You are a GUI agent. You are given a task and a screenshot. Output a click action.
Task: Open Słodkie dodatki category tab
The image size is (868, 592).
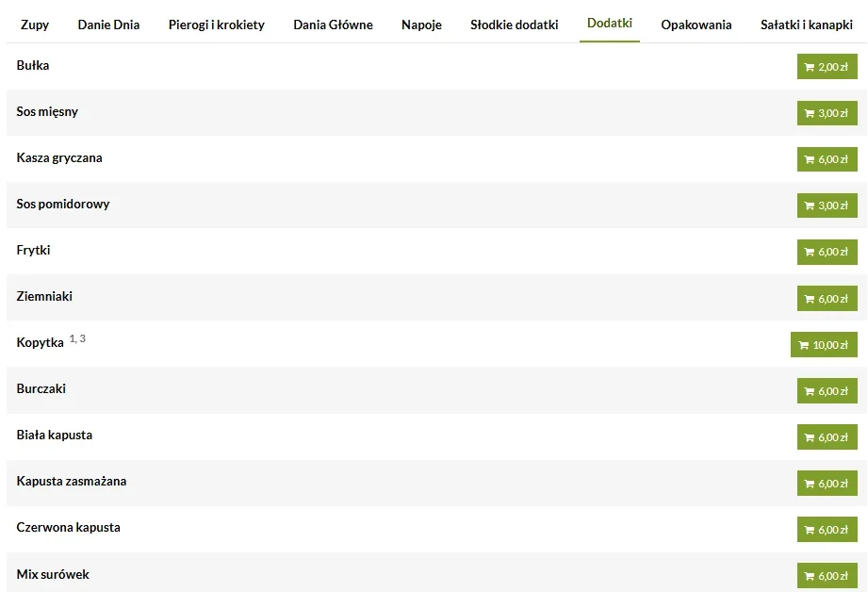click(x=514, y=25)
